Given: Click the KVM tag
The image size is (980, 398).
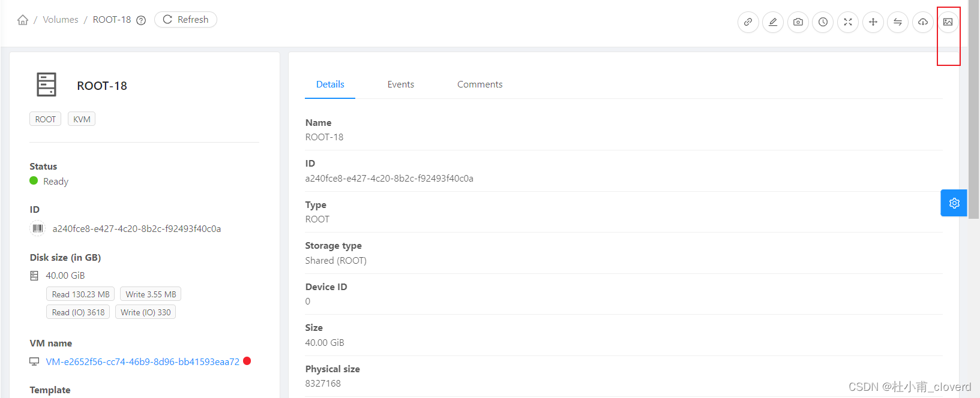Looking at the screenshot, I should coord(82,119).
